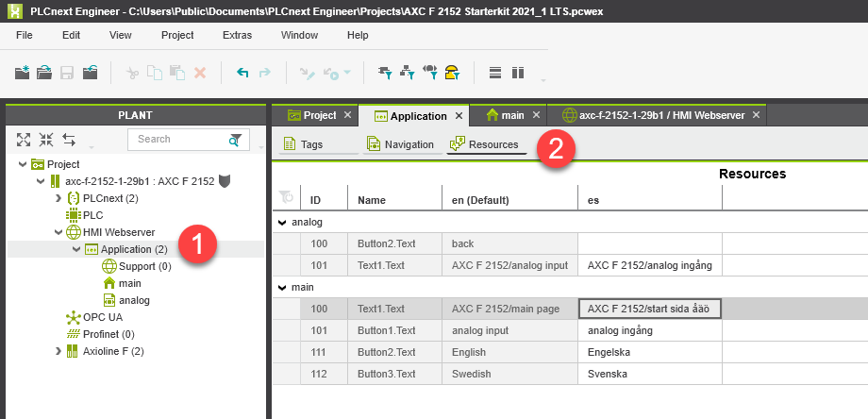Image resolution: width=868 pixels, height=419 pixels.
Task: Open the Tags section
Action: (304, 144)
